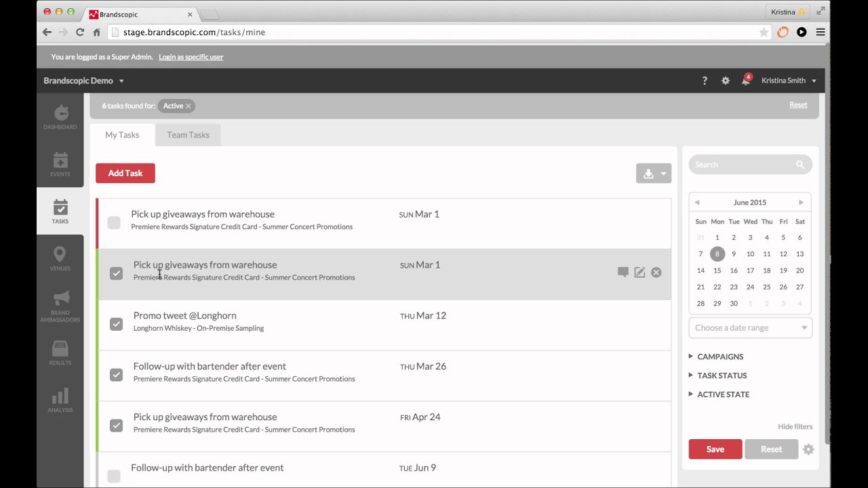Click the Hide filters link

tap(795, 427)
